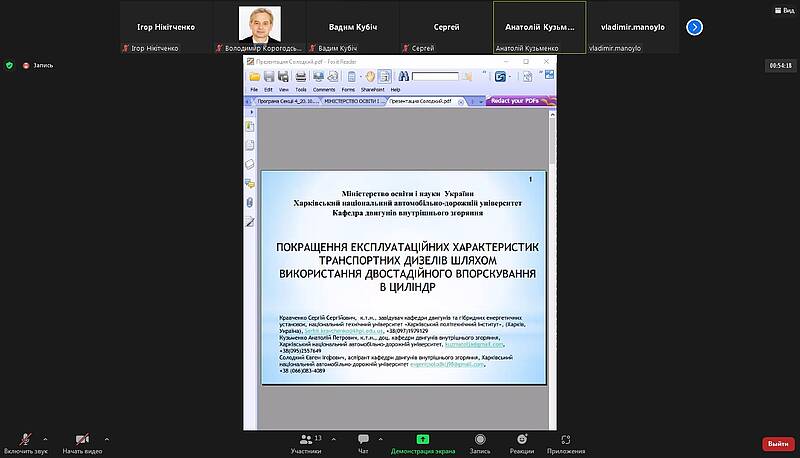Toggle camera with Начать видео
Screen dimensions: 800x458
point(82,443)
